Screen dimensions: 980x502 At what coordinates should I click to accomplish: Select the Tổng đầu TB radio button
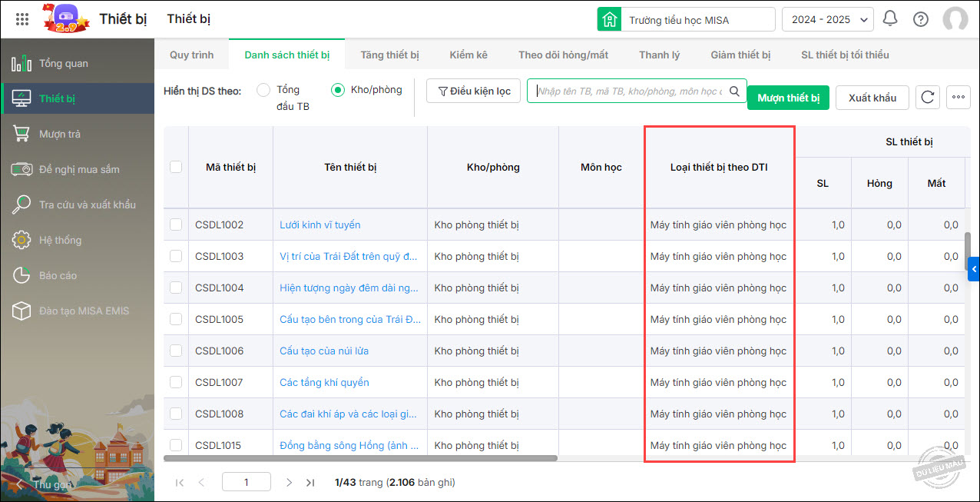[263, 91]
